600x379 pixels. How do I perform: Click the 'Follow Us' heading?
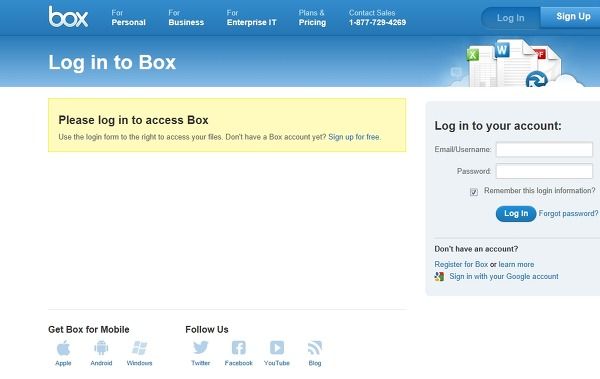click(x=207, y=329)
